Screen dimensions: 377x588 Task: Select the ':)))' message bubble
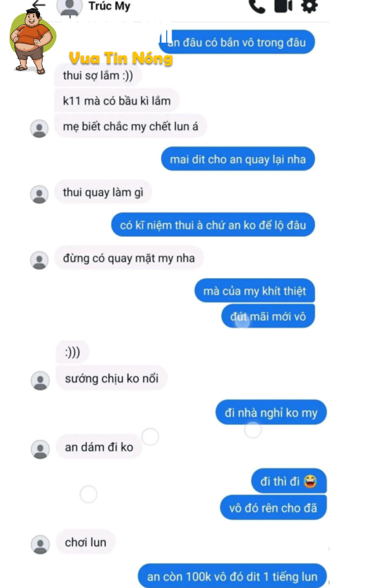[x=72, y=352]
